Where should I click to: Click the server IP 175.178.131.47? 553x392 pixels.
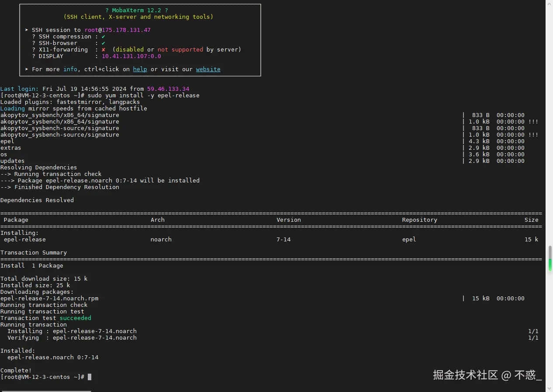pos(126,30)
